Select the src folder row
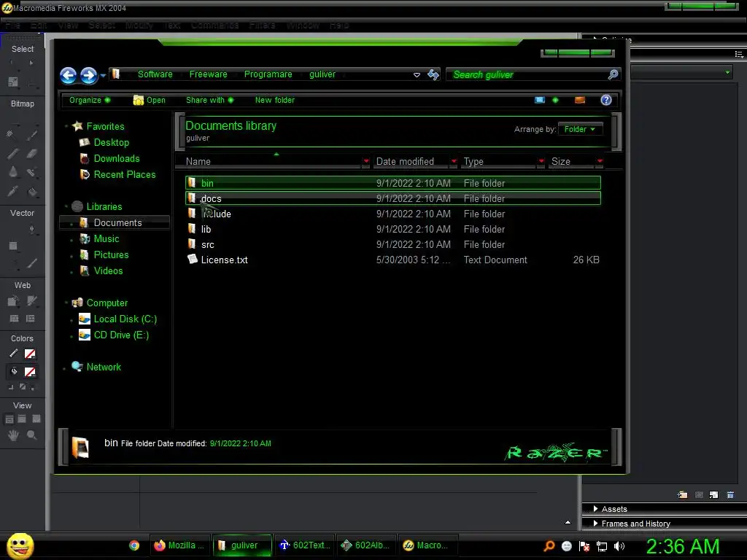 click(x=393, y=244)
